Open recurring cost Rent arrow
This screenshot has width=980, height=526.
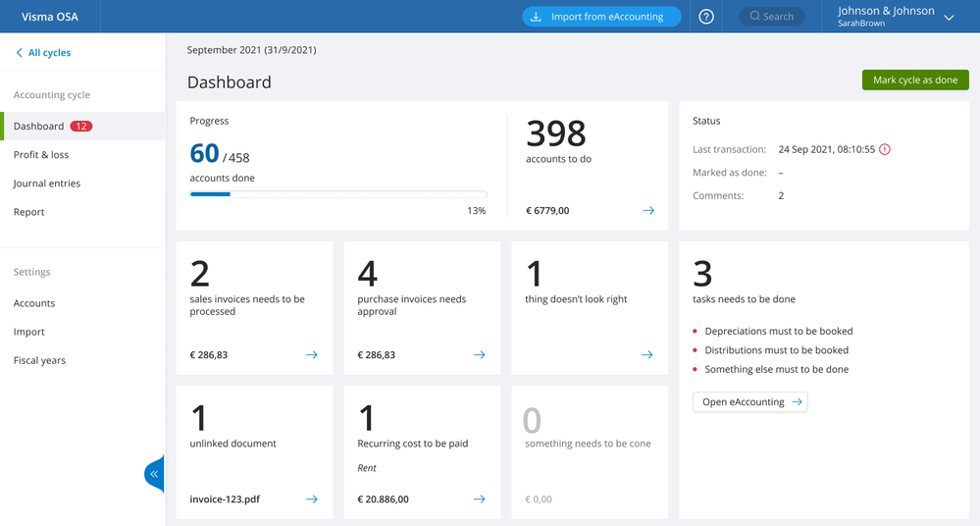click(480, 499)
